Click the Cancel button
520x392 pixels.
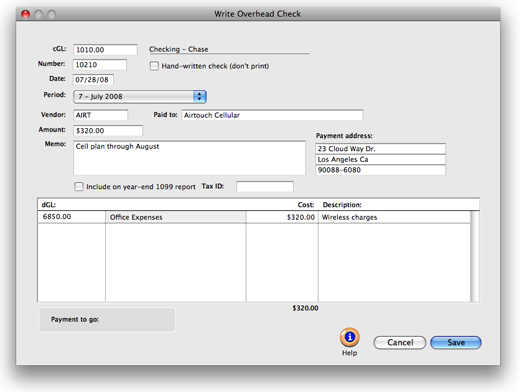(400, 343)
